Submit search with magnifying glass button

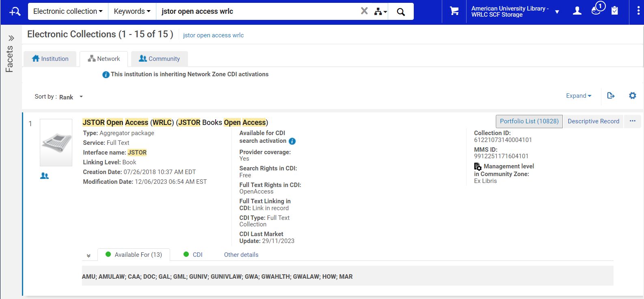tap(401, 12)
